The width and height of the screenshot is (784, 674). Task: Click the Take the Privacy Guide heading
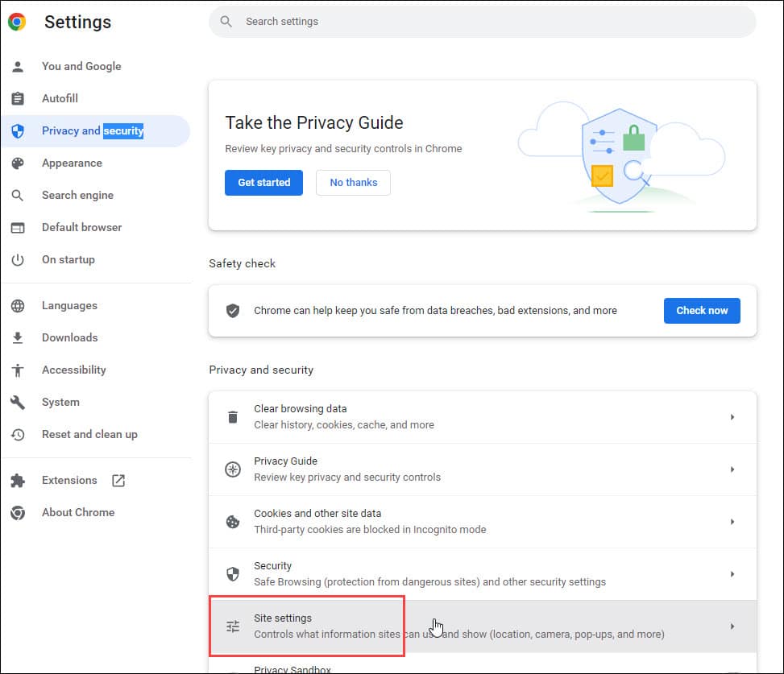[x=314, y=123]
